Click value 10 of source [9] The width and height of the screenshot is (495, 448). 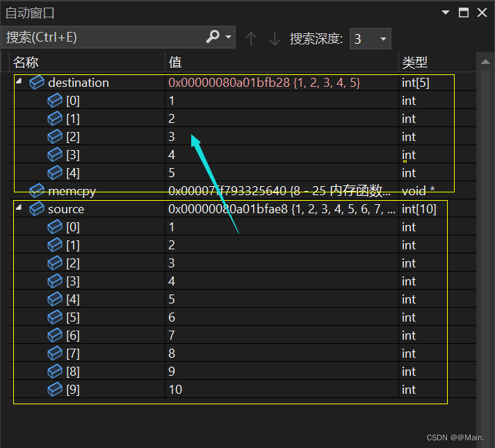tap(175, 390)
